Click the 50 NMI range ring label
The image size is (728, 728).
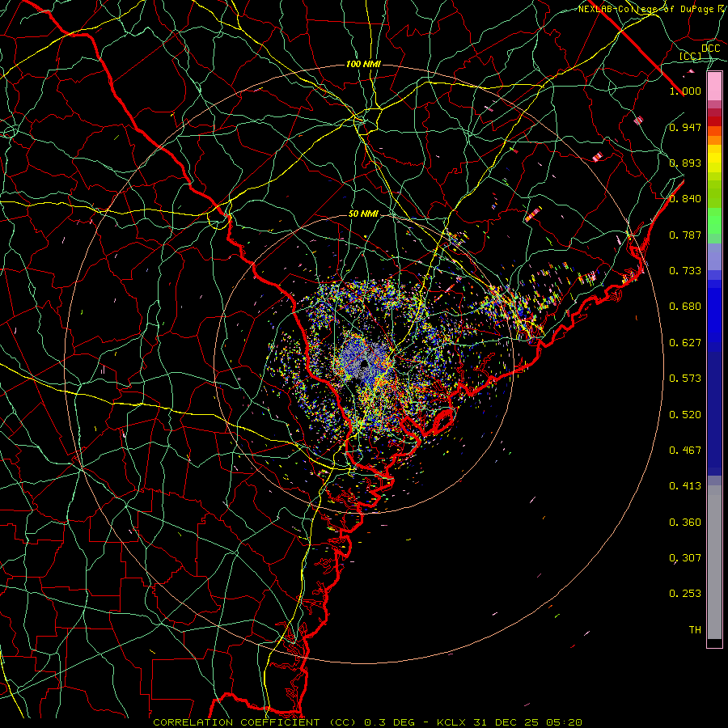click(363, 214)
